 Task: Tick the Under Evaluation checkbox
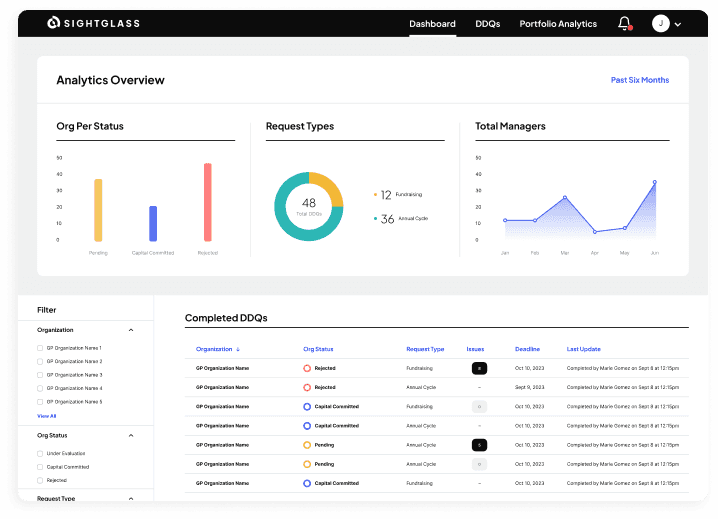40,453
